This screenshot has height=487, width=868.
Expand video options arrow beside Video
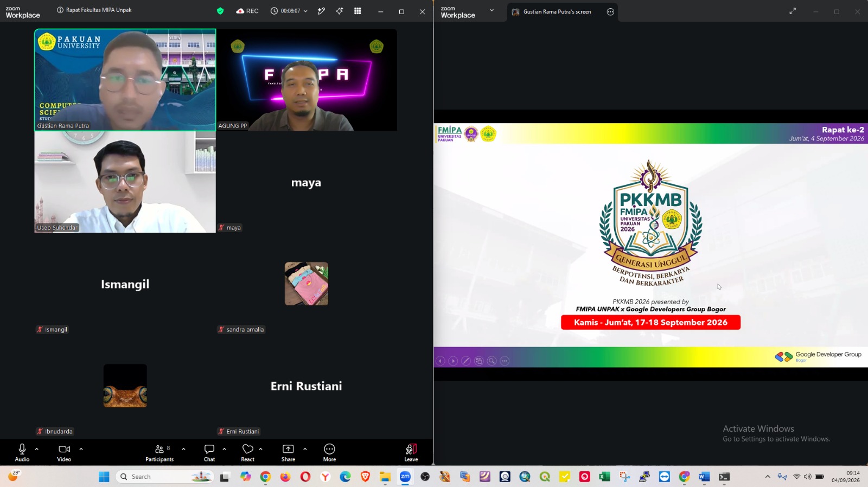pyautogui.click(x=81, y=449)
